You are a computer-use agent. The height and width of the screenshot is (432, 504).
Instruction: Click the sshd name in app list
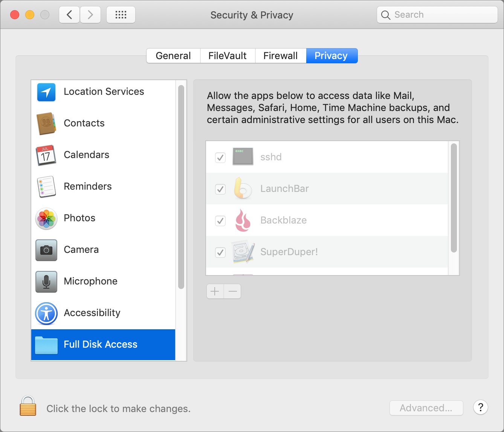(271, 157)
